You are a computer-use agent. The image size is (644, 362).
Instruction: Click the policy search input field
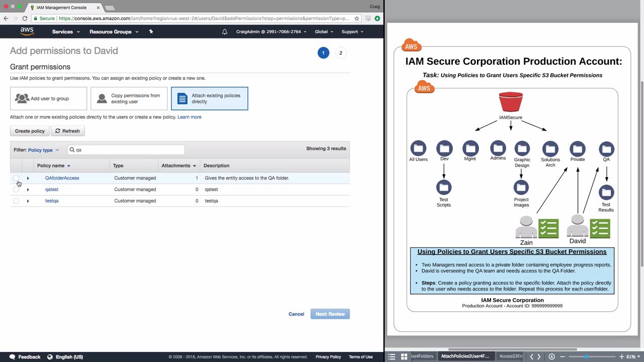pyautogui.click(x=126, y=150)
